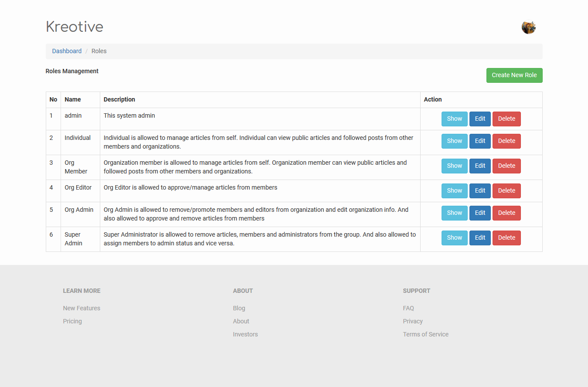Screen dimensions: 588x387
Task: Show the Org Admin role
Action: (x=454, y=213)
